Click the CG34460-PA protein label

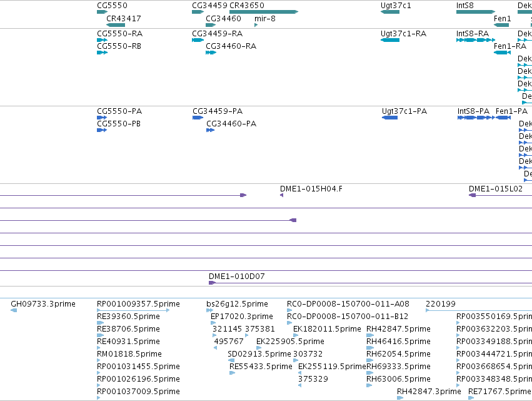[x=231, y=124]
